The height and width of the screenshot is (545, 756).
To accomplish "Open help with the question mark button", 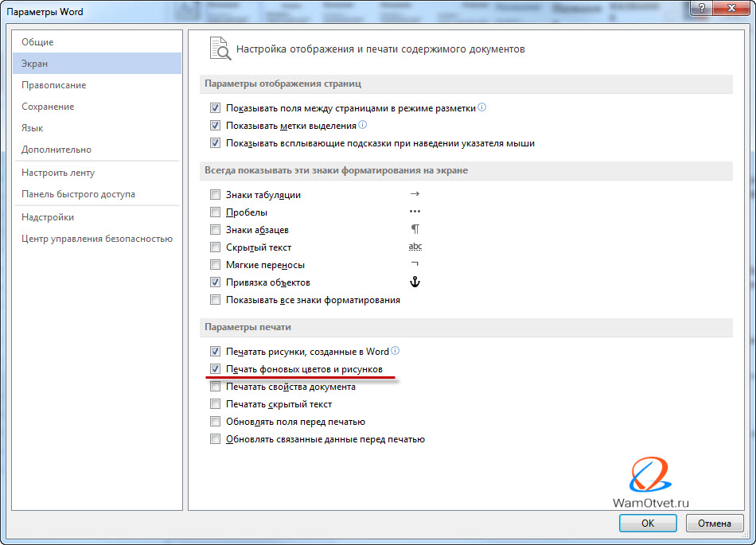I will tap(699, 11).
